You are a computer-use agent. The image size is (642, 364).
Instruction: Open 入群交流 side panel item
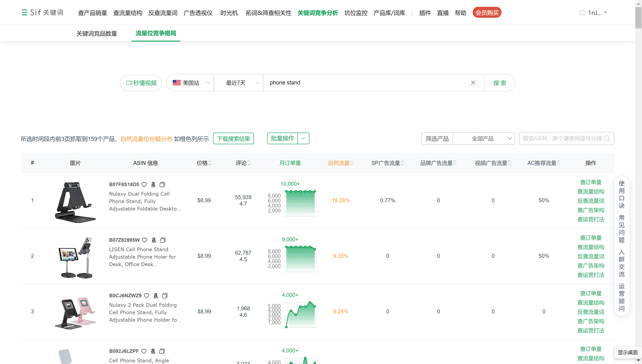click(x=622, y=263)
